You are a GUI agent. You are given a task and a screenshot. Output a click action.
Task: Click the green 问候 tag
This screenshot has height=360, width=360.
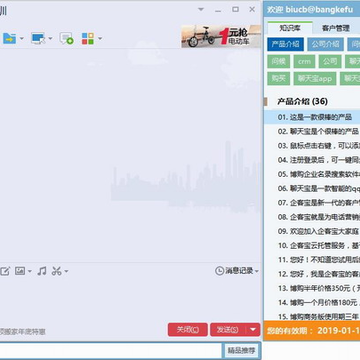(278, 61)
